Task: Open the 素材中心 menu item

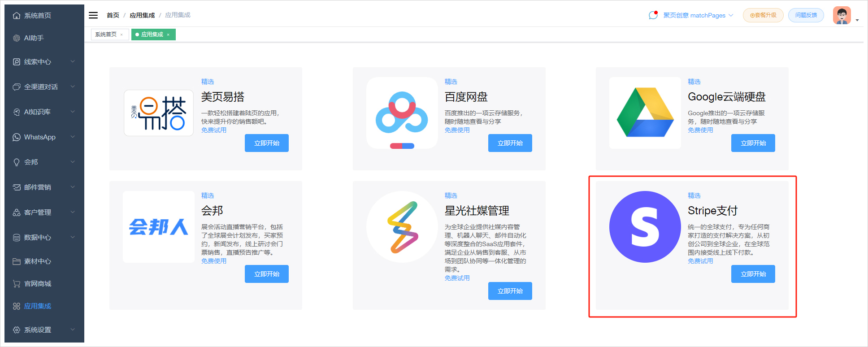Action: pyautogui.click(x=44, y=261)
